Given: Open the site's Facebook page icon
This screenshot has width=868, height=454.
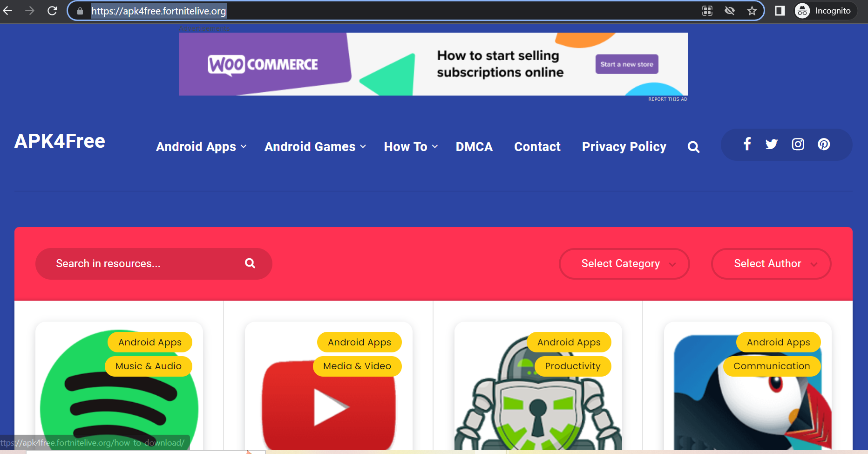Looking at the screenshot, I should pyautogui.click(x=747, y=144).
